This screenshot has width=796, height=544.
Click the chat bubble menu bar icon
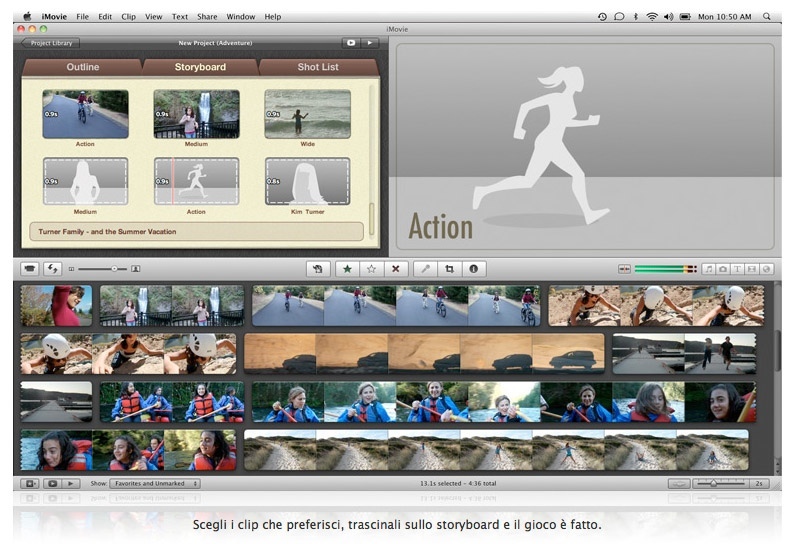pos(619,16)
